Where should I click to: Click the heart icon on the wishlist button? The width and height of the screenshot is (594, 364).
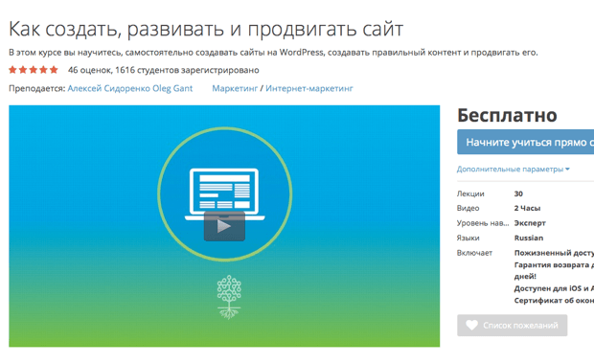471,325
